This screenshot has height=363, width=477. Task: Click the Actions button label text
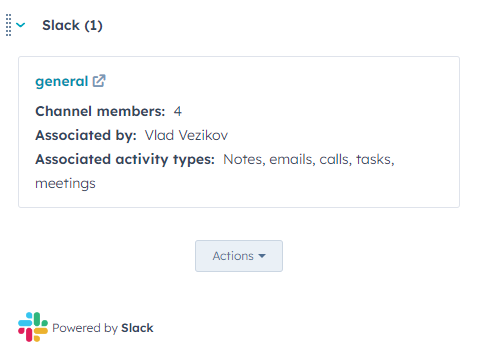(x=233, y=256)
